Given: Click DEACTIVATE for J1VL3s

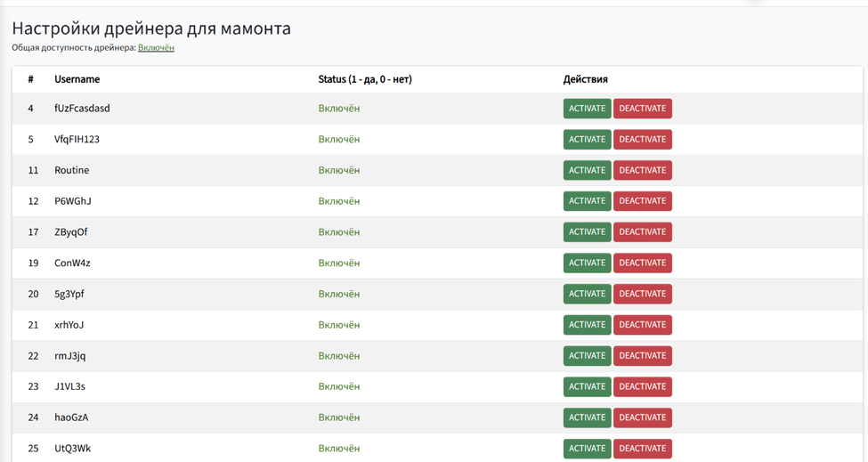Looking at the screenshot, I should [x=643, y=386].
